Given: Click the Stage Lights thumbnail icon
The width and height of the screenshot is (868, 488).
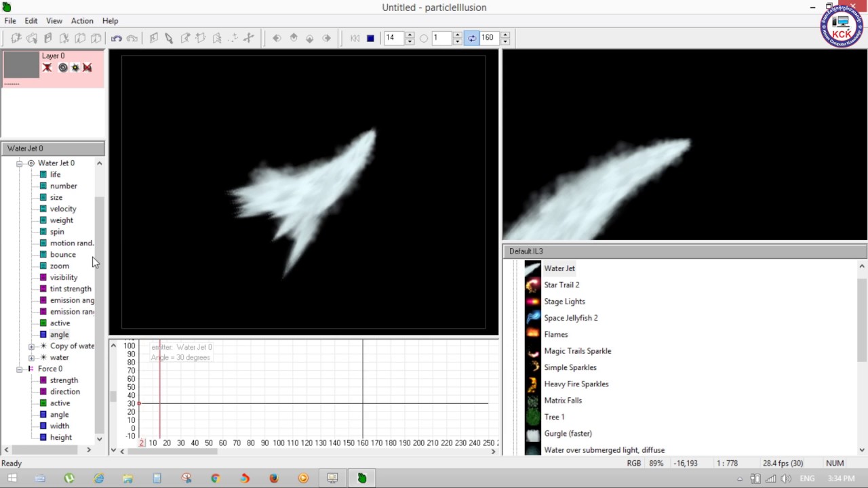Looking at the screenshot, I should tap(532, 301).
